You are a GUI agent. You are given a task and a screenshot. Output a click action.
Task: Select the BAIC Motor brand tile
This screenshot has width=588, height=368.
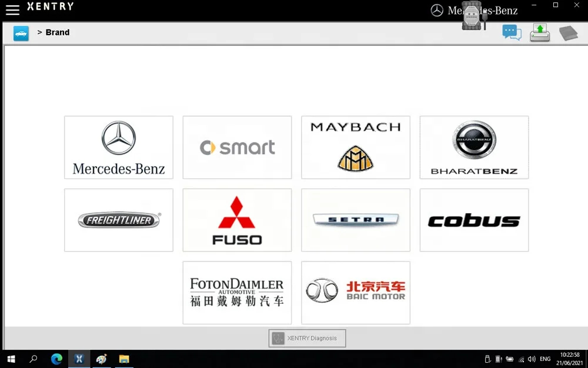[x=355, y=293]
